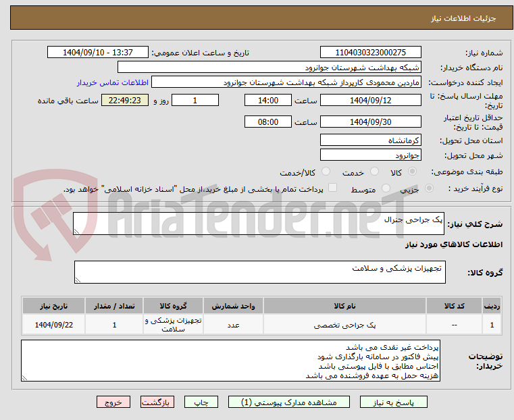This screenshot has height=420, width=514.
Task: Click the quantity cell showing 1 in table row
Action: point(114,325)
